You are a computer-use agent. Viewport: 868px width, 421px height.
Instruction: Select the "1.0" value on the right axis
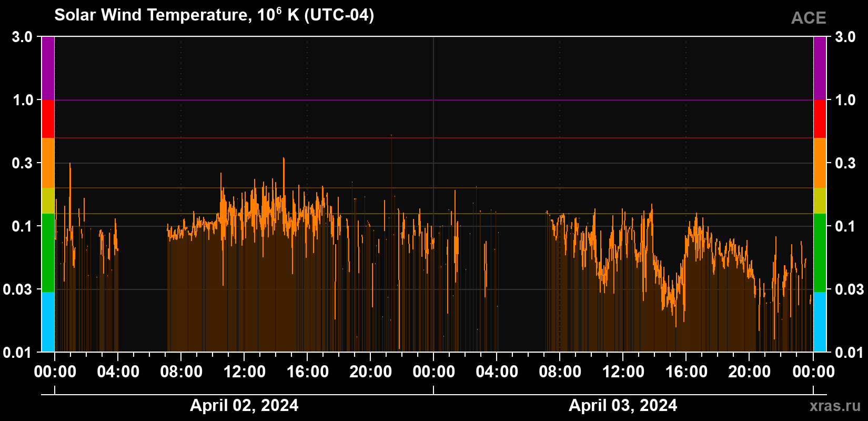coord(845,100)
